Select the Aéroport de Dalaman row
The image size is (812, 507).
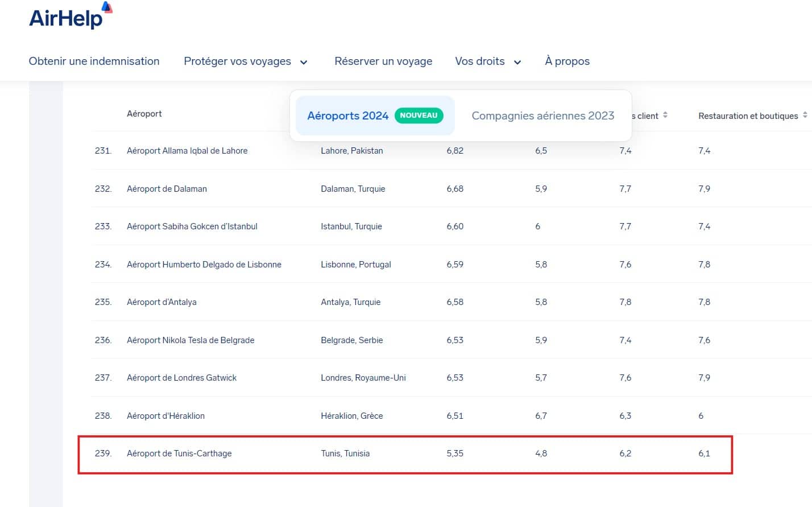point(167,188)
